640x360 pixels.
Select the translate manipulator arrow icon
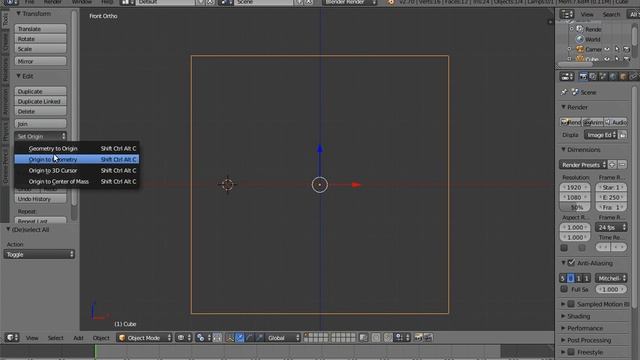[240, 338]
